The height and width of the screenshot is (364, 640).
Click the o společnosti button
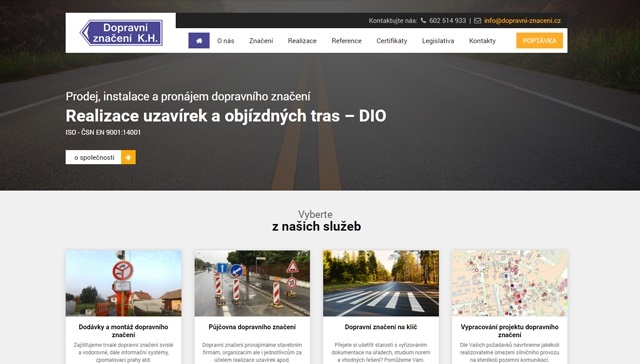pos(93,157)
